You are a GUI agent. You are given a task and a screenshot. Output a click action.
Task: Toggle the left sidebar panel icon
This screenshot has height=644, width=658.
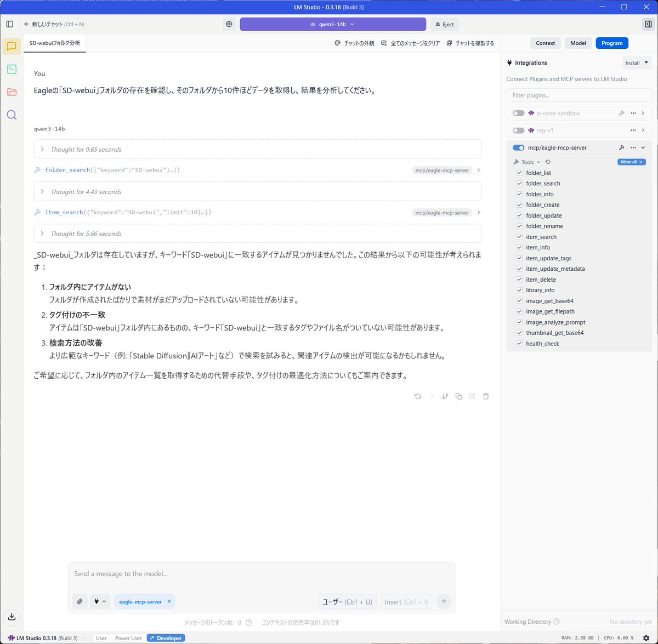pos(9,24)
